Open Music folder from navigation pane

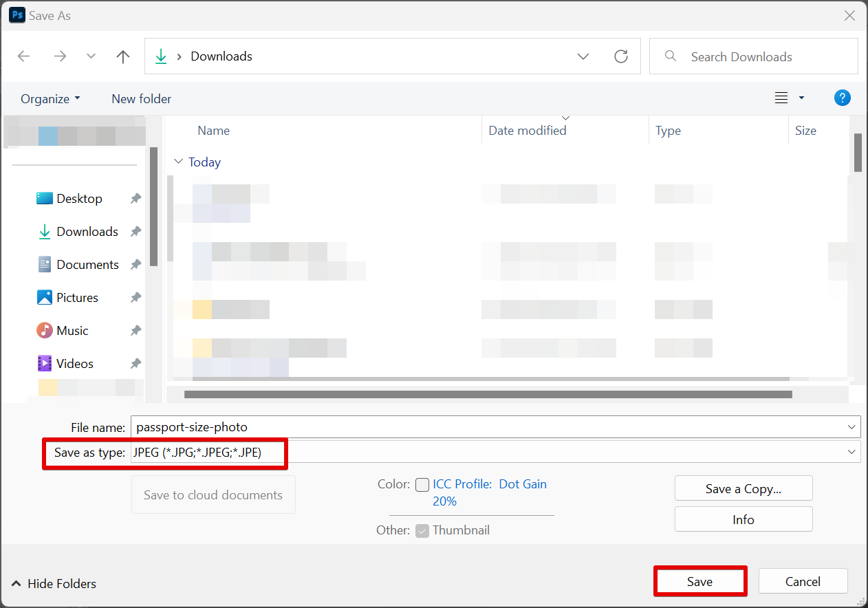(72, 331)
